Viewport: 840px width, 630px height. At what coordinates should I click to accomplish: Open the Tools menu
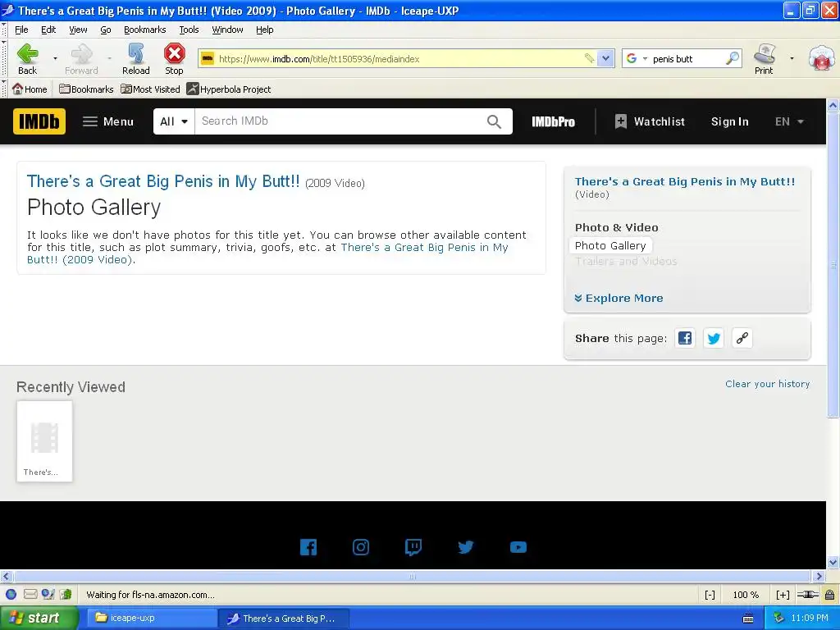click(189, 30)
